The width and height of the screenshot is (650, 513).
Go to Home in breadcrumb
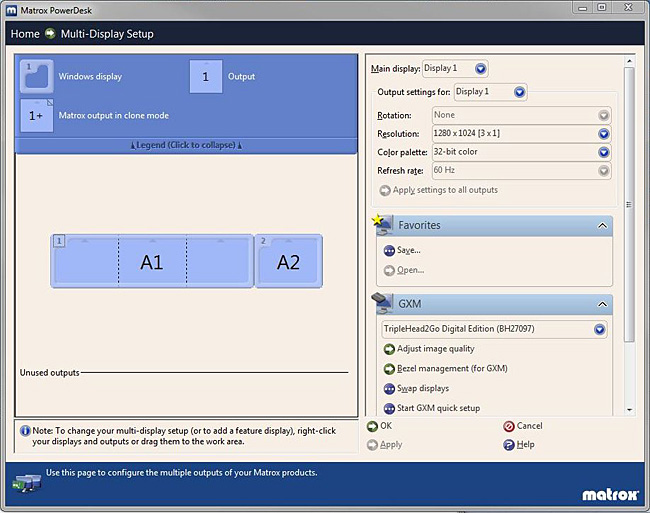pos(25,34)
